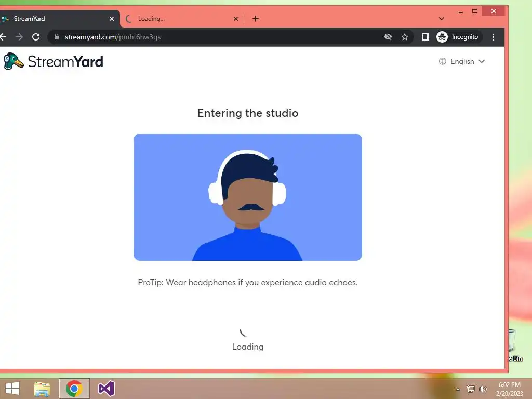Image resolution: width=532 pixels, height=399 pixels.
Task: Open the English language dropdown
Action: coord(462,61)
